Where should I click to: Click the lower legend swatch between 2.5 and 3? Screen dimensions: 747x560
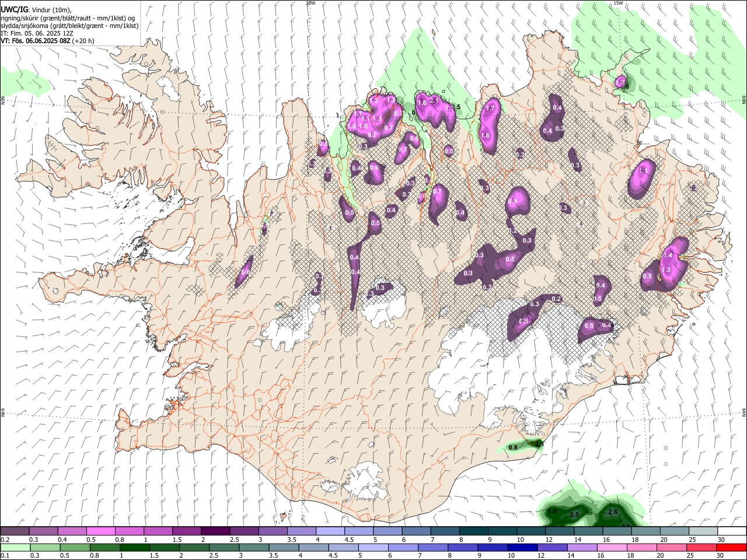(x=224, y=547)
